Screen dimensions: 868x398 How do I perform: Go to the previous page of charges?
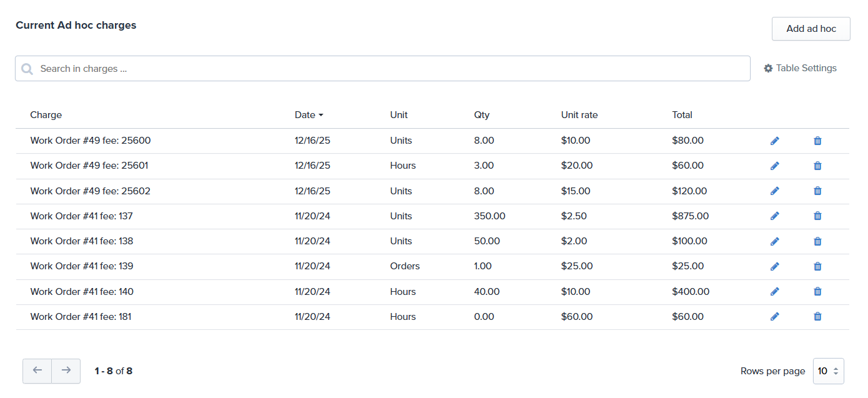37,371
